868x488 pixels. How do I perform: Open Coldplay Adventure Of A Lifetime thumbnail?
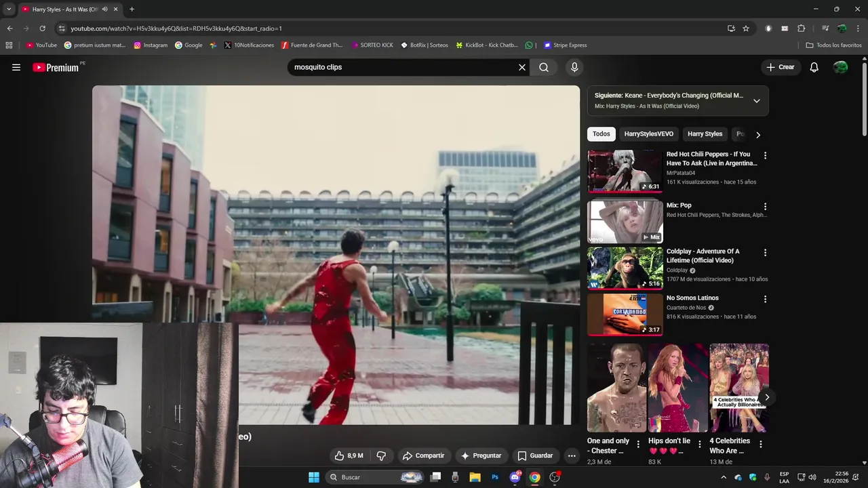click(625, 268)
